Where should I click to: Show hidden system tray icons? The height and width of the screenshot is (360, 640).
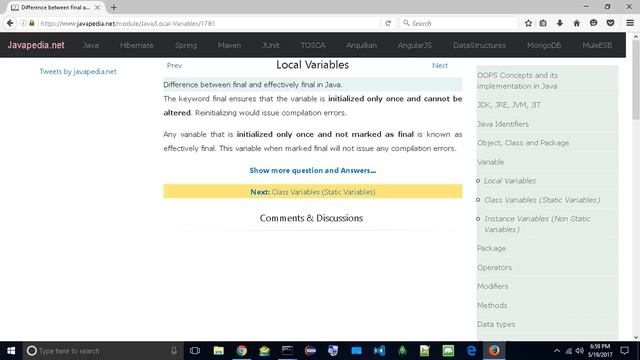(x=557, y=351)
